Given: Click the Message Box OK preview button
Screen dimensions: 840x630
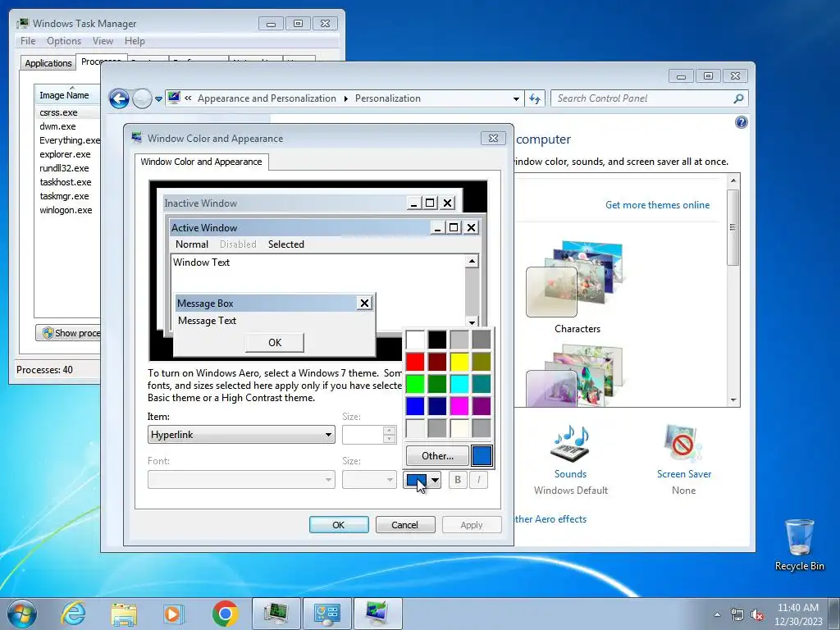Looking at the screenshot, I should [x=274, y=342].
